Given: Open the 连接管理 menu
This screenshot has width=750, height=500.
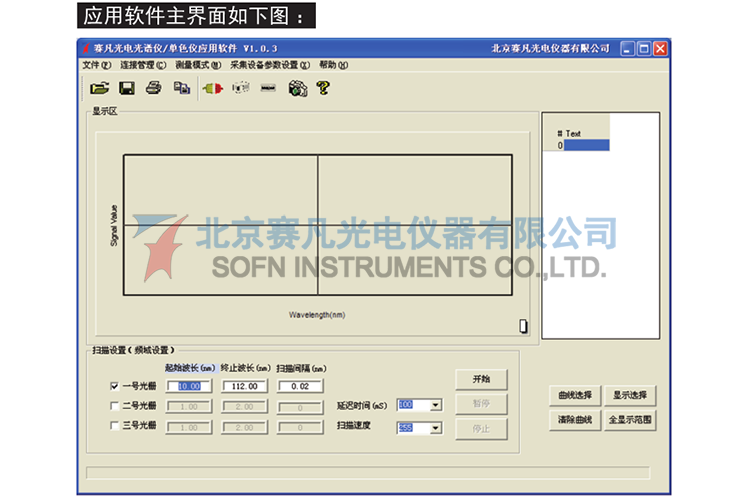Looking at the screenshot, I should click(143, 65).
